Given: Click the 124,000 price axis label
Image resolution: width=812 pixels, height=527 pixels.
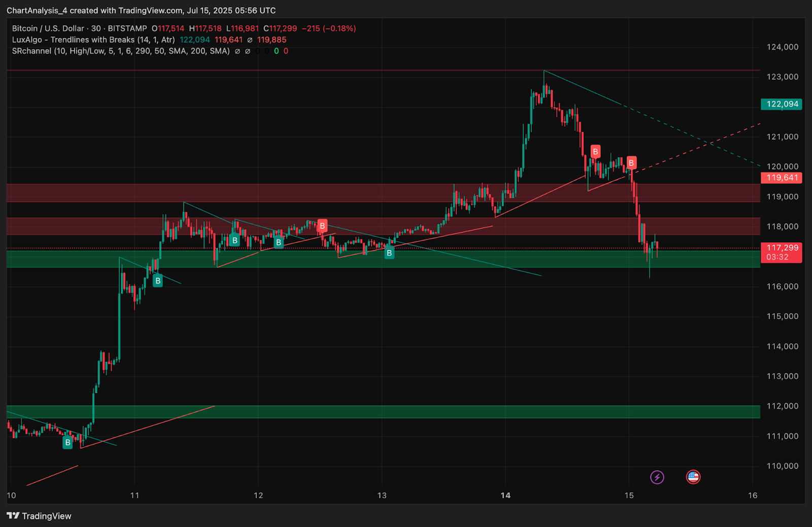Looking at the screenshot, I should tap(783, 47).
